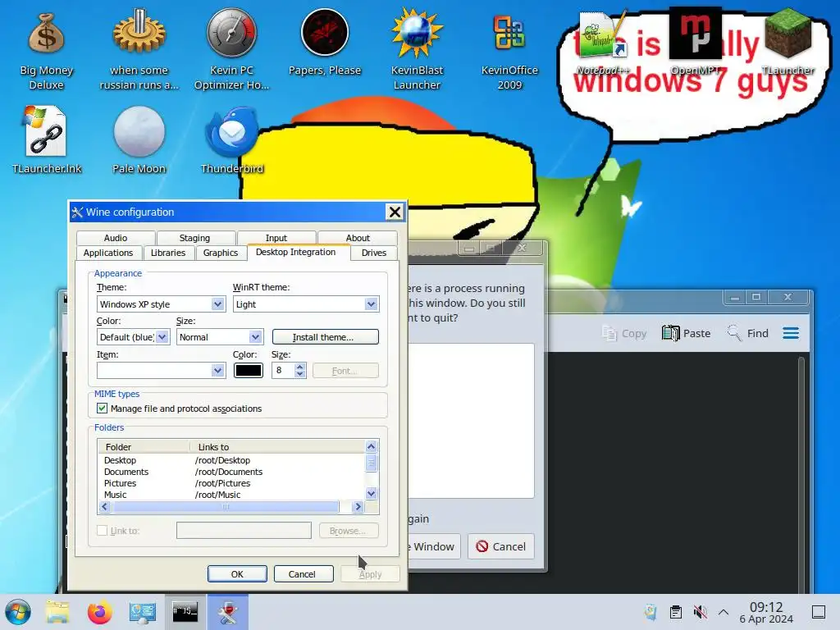
Task: Switch to the Input tab
Action: [x=276, y=238]
